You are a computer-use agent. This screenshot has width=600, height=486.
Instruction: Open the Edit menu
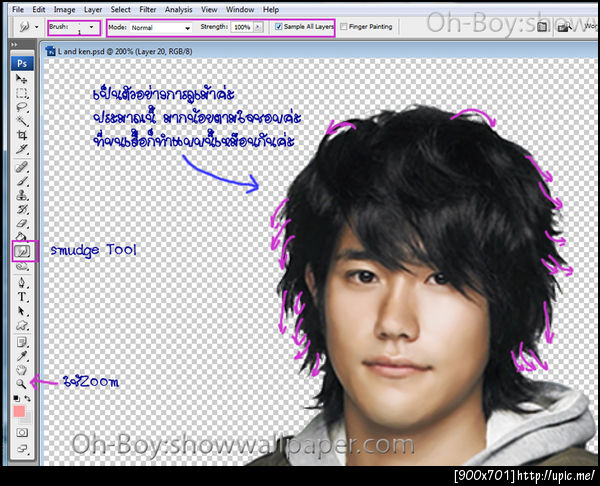click(x=39, y=10)
